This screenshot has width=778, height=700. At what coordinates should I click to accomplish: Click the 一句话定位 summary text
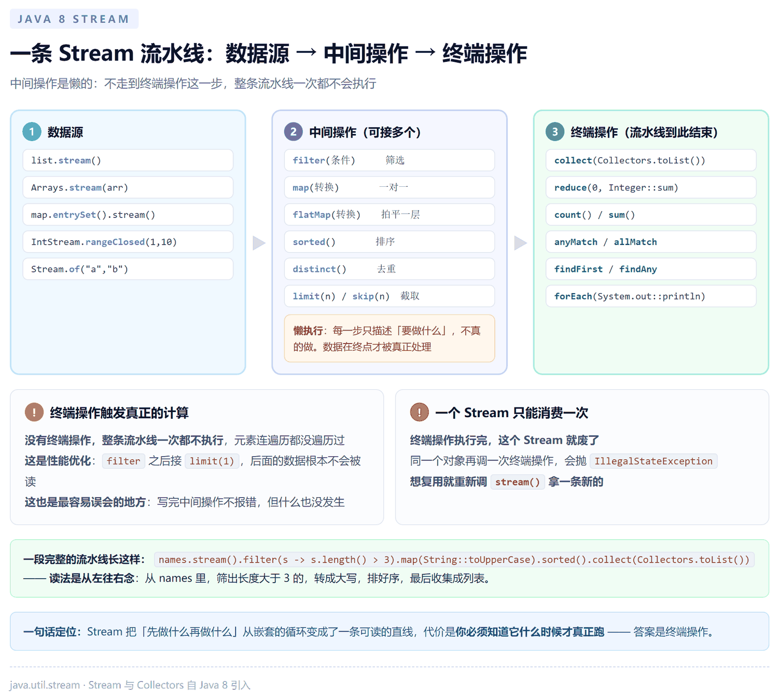tap(370, 632)
